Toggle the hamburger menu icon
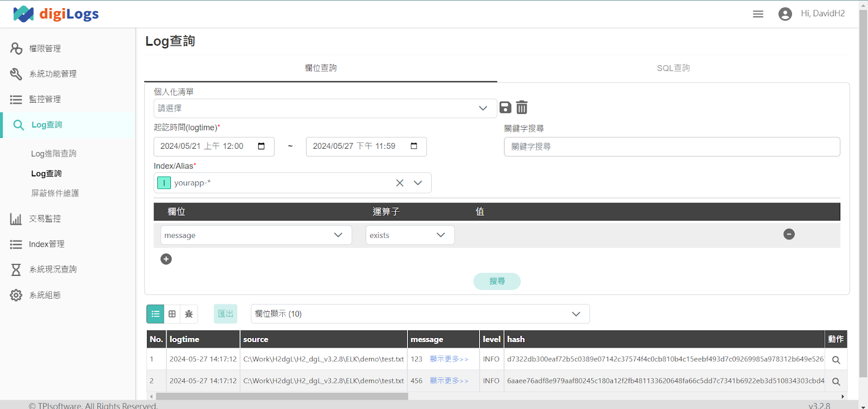The image size is (868, 409). coord(758,14)
